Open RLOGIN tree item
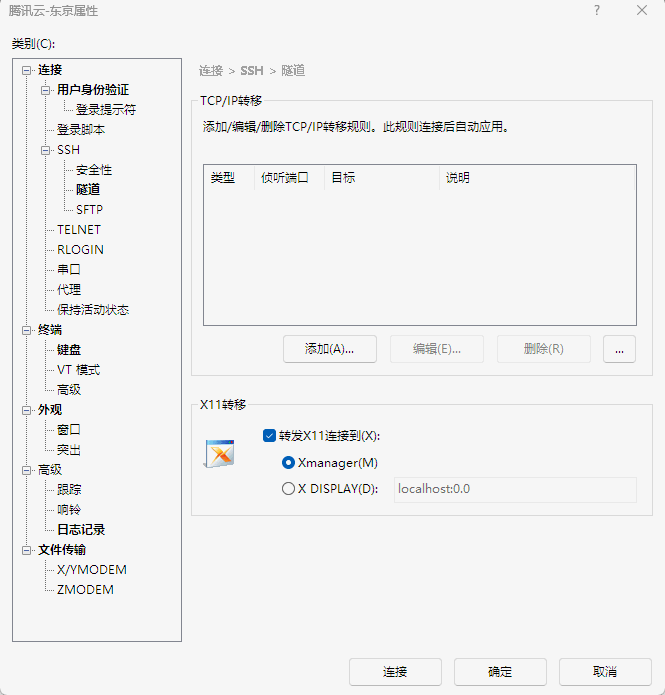The height and width of the screenshot is (695, 665). 80,250
